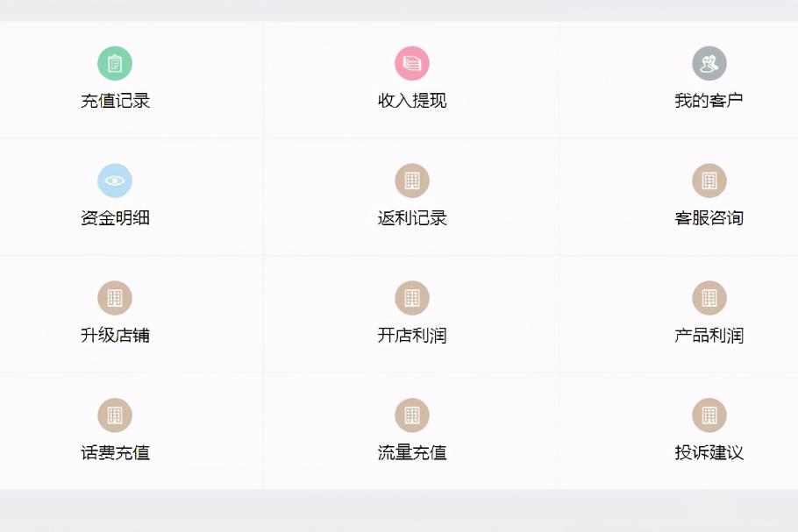Open the 我的客户 text label
The image size is (798, 532).
point(709,101)
